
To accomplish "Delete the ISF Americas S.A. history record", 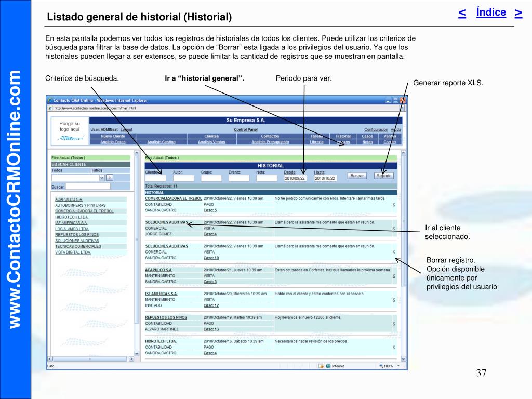I will [394, 300].
